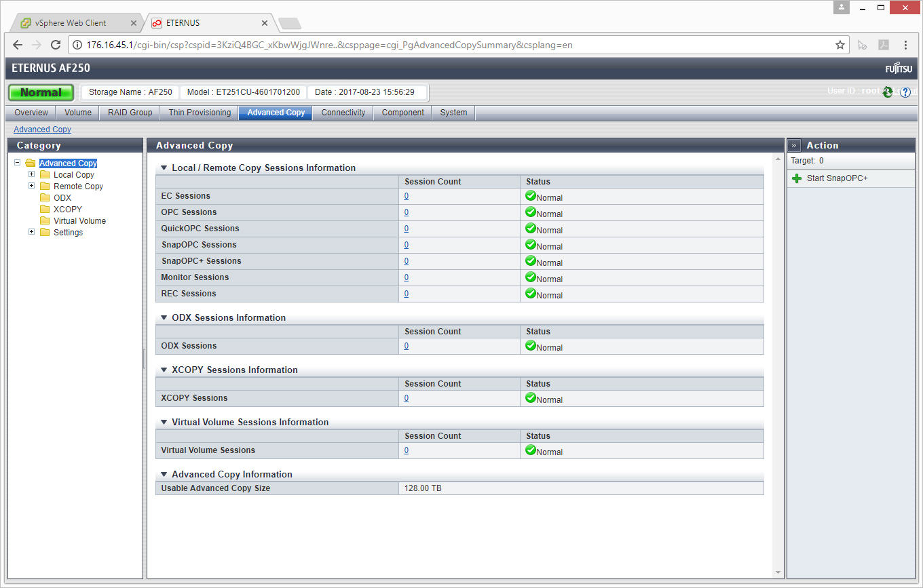Click the Adobe PDF extension icon
Image resolution: width=923 pixels, height=588 pixels.
point(884,45)
